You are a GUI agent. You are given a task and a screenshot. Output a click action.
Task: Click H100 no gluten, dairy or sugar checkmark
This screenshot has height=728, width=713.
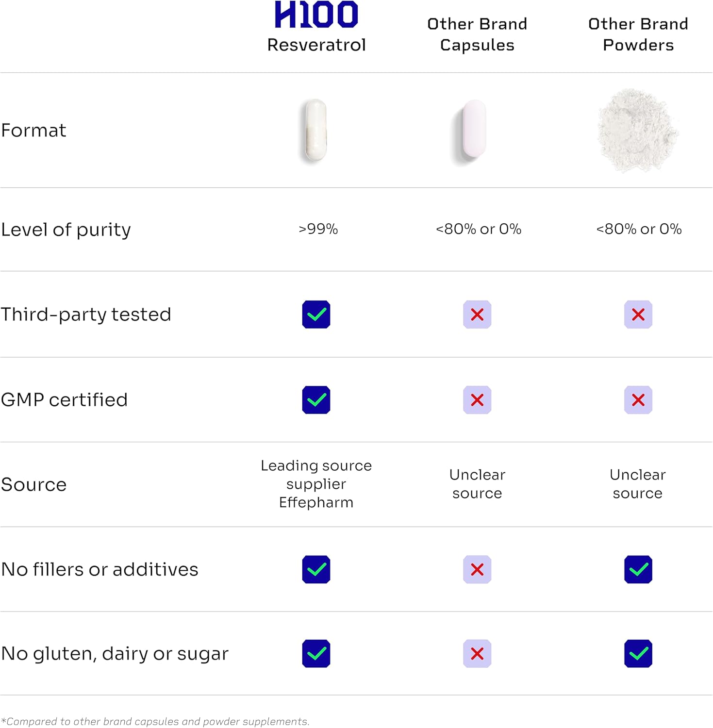pos(316,654)
